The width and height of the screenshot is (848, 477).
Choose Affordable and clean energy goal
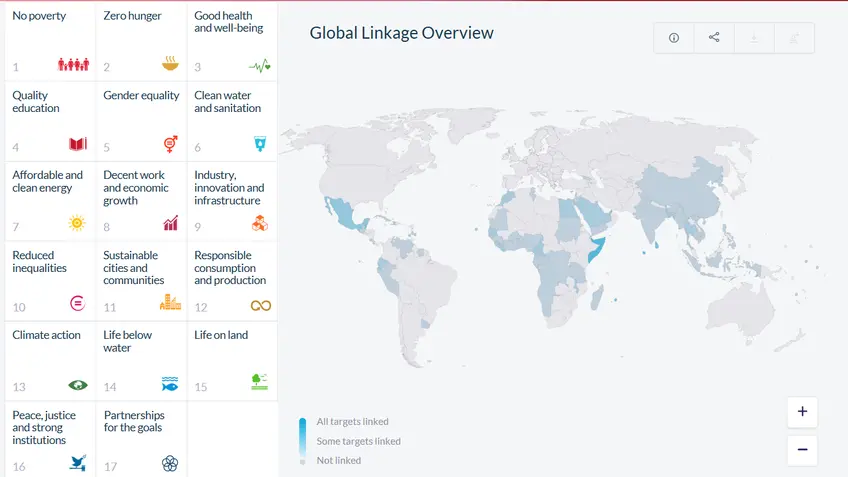[50, 202]
